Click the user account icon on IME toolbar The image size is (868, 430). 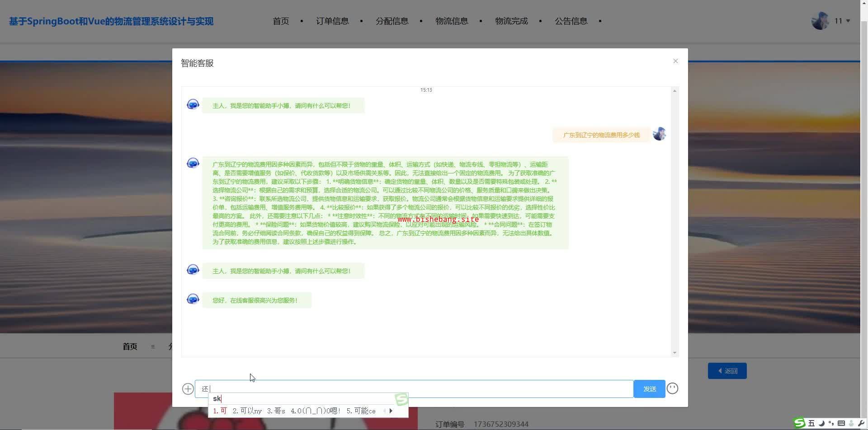pyautogui.click(x=851, y=423)
